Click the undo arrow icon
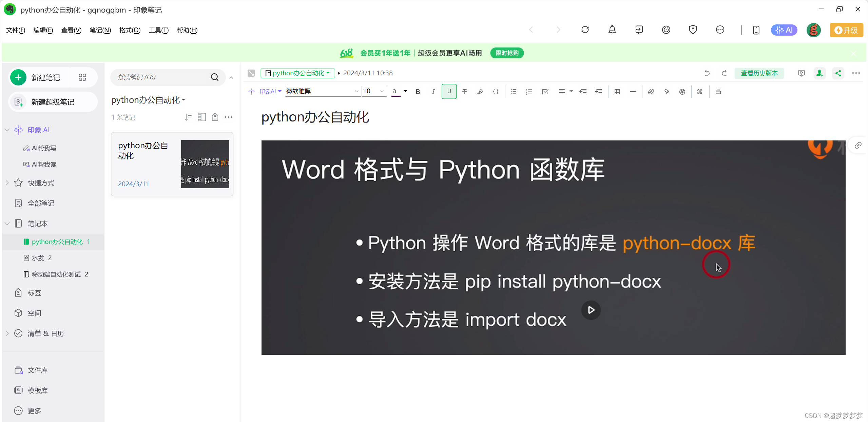Screen dimensions: 868x422 (707, 73)
